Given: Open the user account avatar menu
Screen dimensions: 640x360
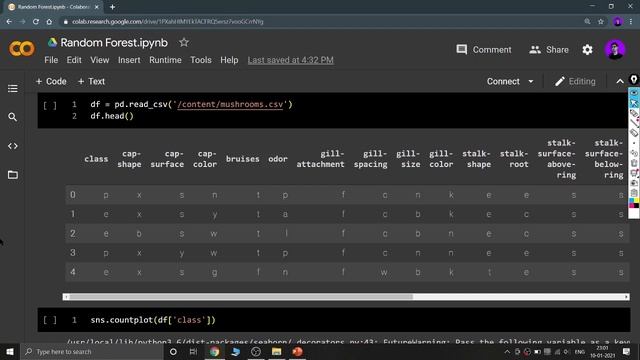Looking at the screenshot, I should pos(615,50).
